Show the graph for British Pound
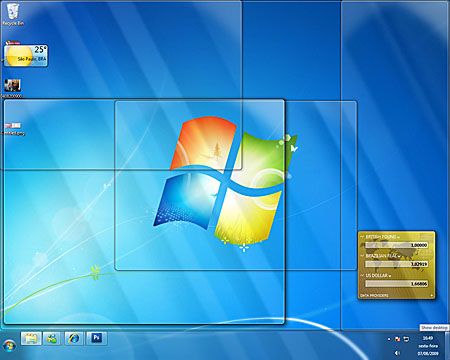This screenshot has height=360, width=450. pyautogui.click(x=362, y=237)
